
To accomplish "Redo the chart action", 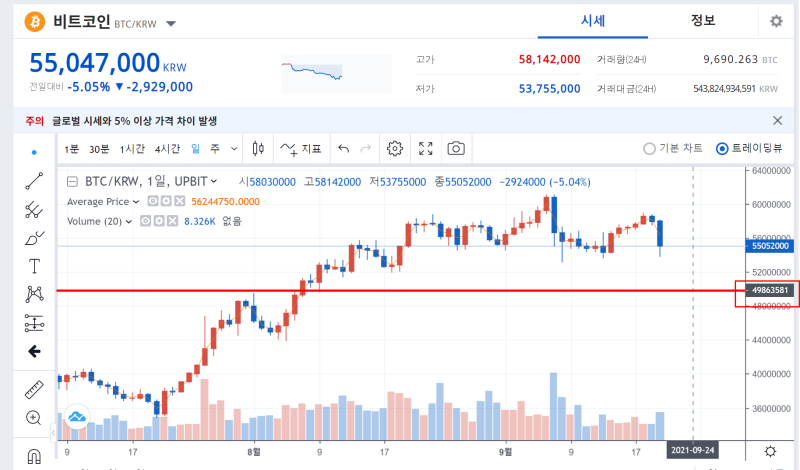I will pyautogui.click(x=365, y=149).
